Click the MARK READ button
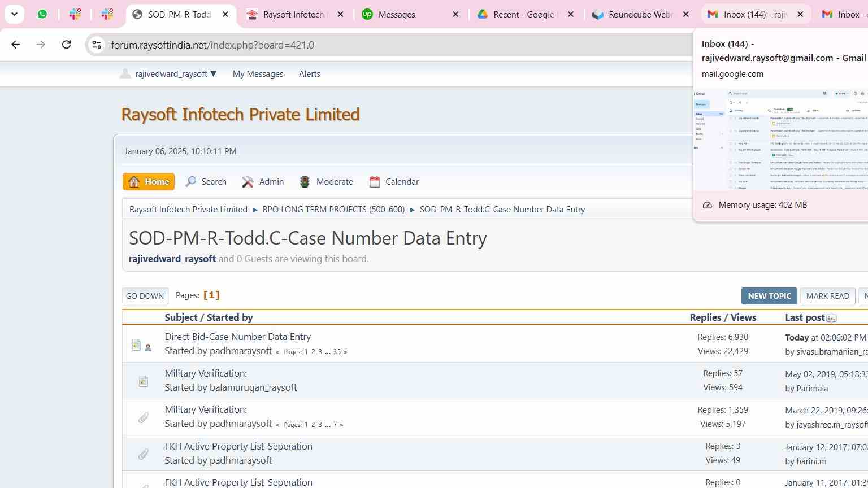This screenshot has width=868, height=488. [x=827, y=296]
